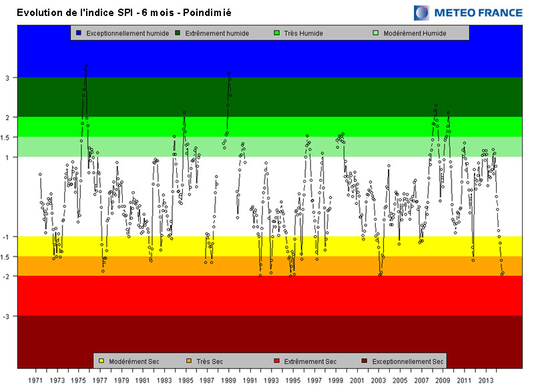The width and height of the screenshot is (534, 392).
Task: Click the 3 tick label on the vertical axis
Action: coord(9,78)
